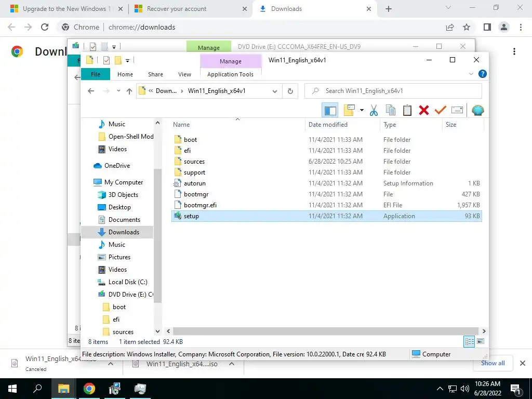532x399 pixels.
Task: Open Chrome side panel icon
Action: 487,27
